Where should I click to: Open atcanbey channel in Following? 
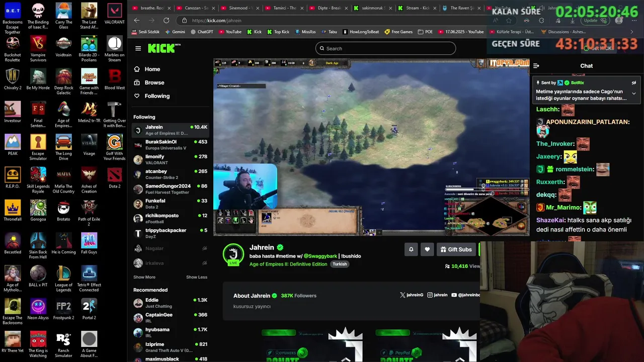(170, 174)
